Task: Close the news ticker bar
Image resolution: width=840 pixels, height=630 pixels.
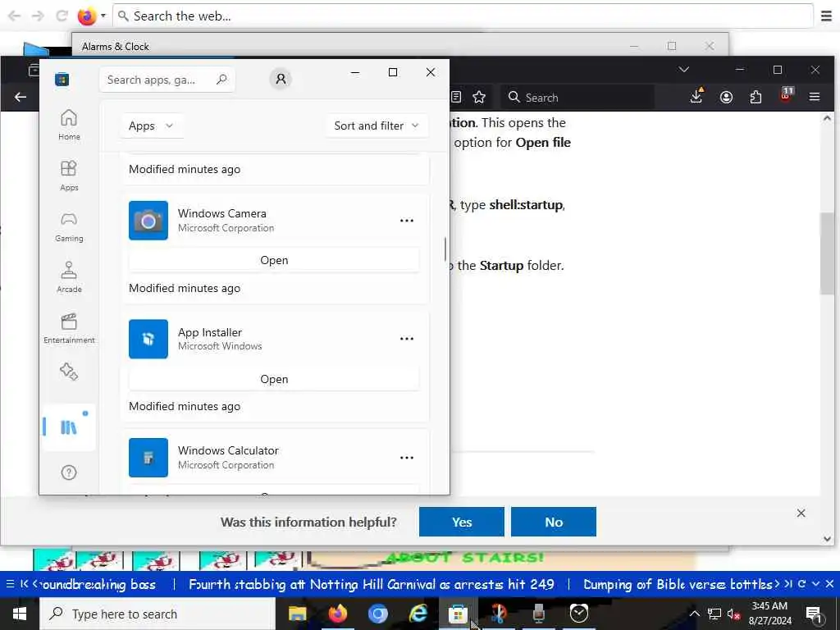Action: click(830, 584)
